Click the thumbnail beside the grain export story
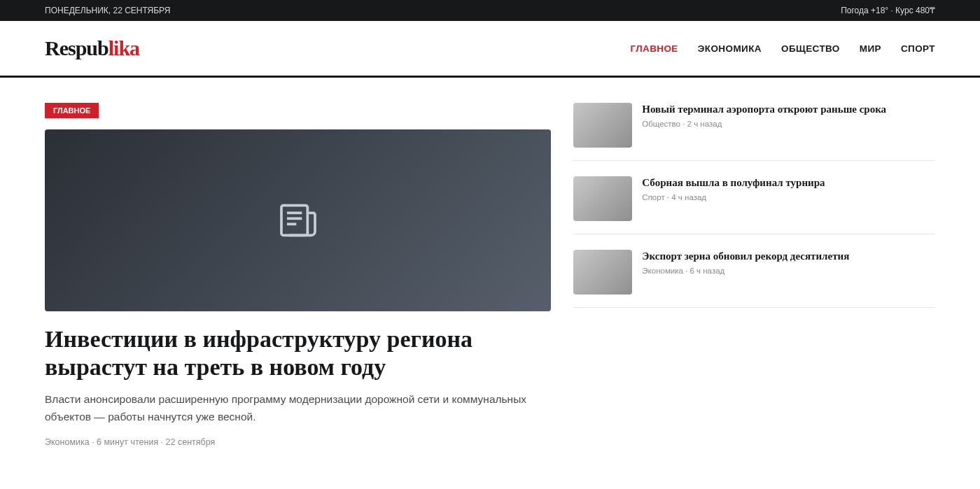Screen dimensions: 980x489 [603, 272]
